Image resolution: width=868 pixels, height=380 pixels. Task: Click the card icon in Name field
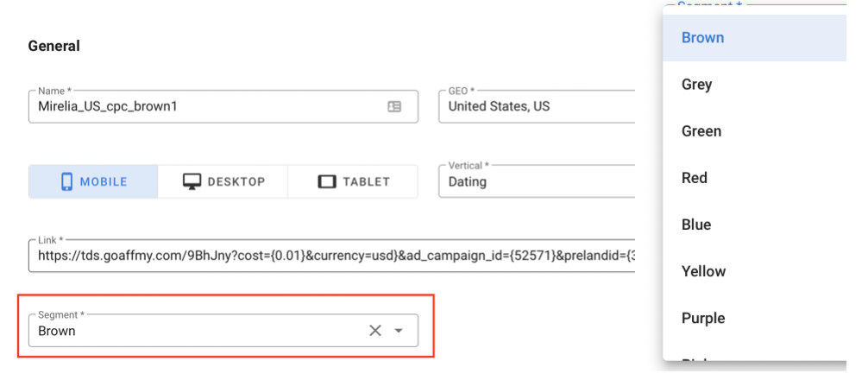[x=394, y=106]
